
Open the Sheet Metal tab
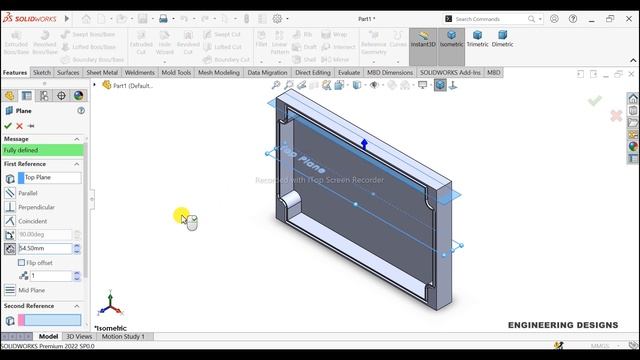click(102, 72)
